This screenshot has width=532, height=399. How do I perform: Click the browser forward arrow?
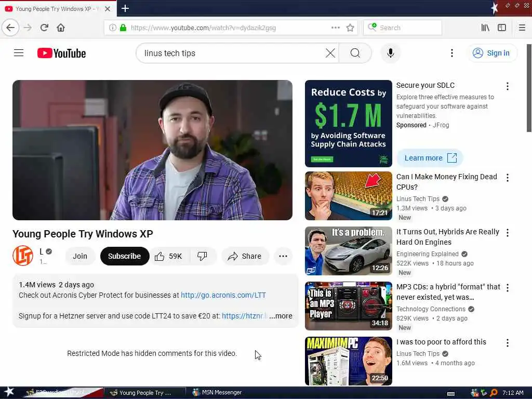28,28
